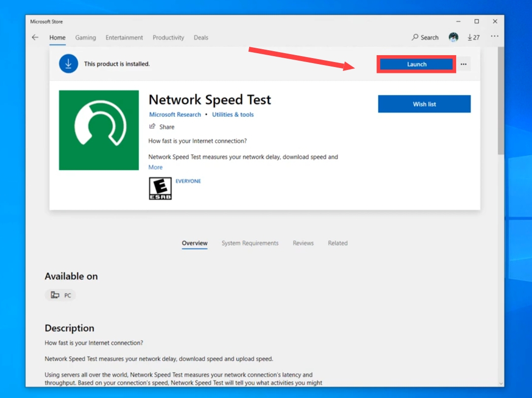Click the scrollbar down arrow
The height and width of the screenshot is (398, 532).
[501, 383]
